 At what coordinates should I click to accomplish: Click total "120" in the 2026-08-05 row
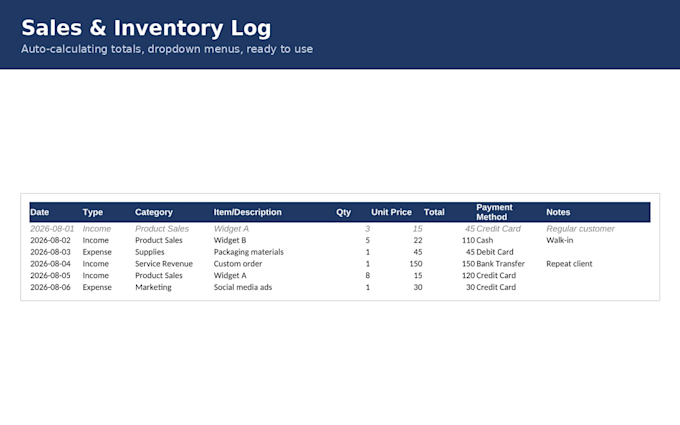coord(468,275)
